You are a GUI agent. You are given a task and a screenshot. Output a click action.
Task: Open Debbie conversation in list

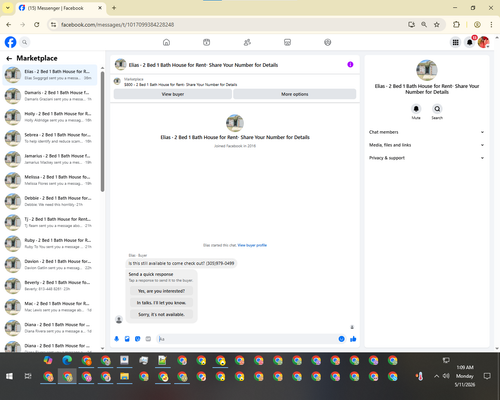pyautogui.click(x=50, y=201)
